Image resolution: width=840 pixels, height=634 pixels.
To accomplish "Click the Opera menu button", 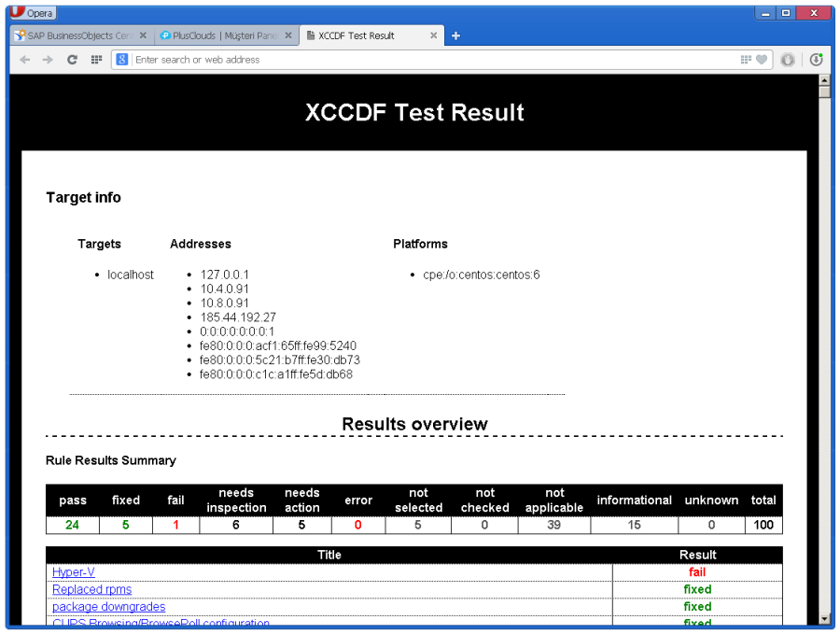I will coord(33,12).
